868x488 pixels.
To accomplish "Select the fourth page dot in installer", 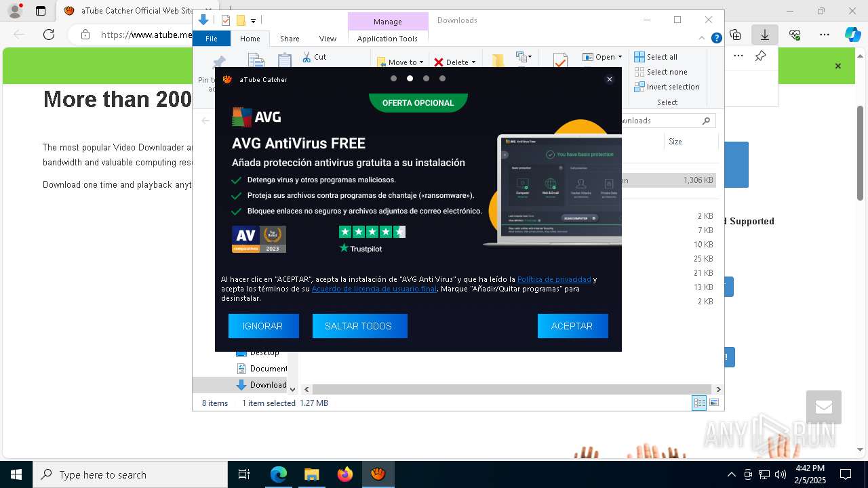I will point(442,79).
